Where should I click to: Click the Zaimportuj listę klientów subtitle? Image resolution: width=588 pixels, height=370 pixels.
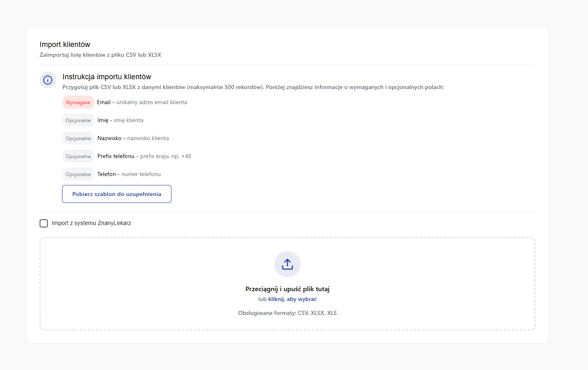tap(100, 55)
